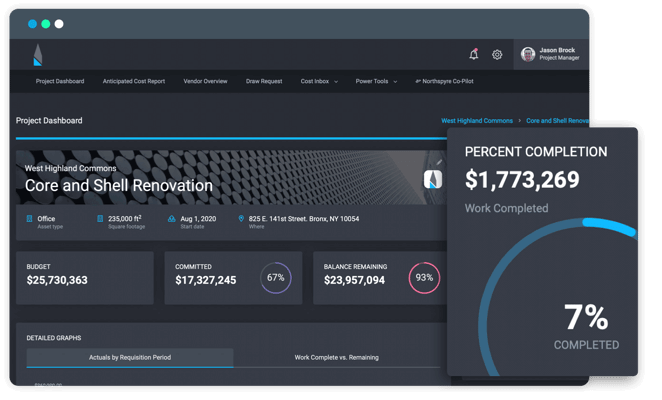Go to the Draw Request page
This screenshot has width=662, height=400.
264,82
